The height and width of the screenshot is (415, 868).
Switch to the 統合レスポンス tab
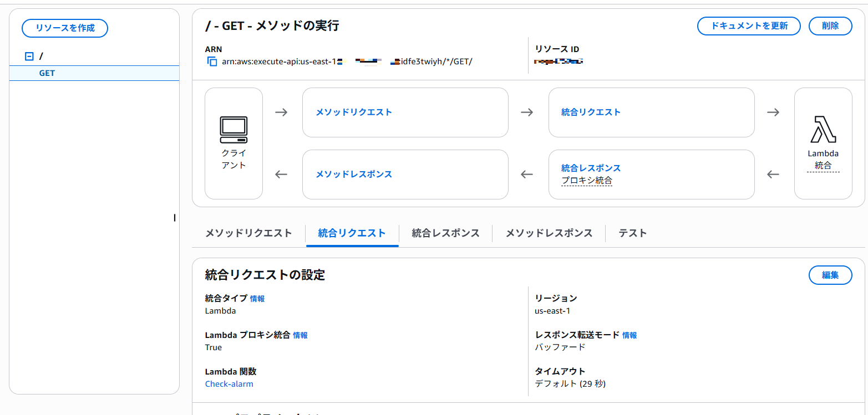tap(445, 233)
